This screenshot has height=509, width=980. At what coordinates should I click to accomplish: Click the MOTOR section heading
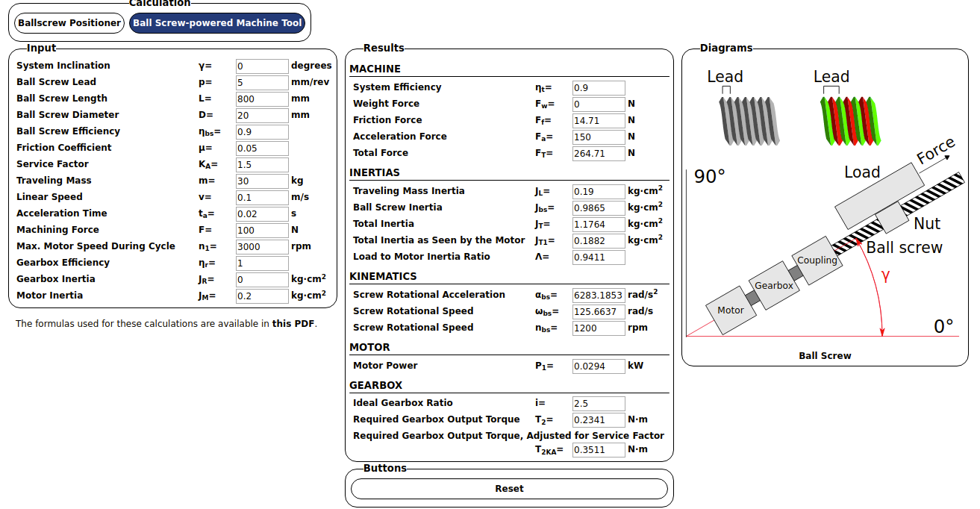point(369,347)
